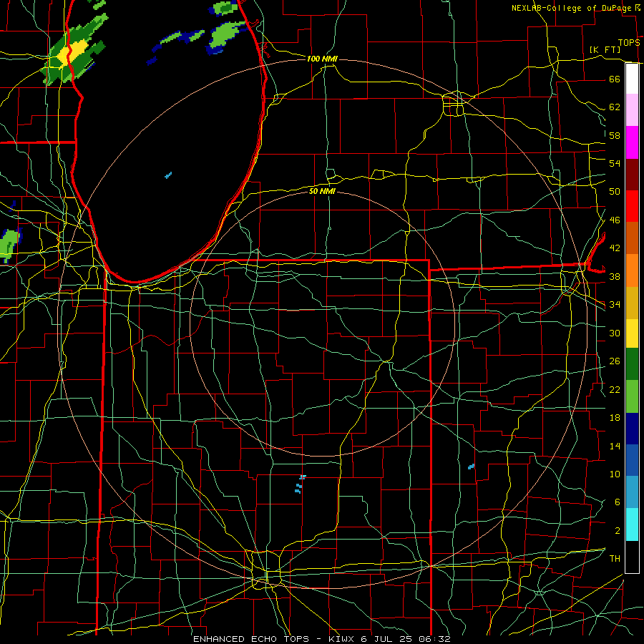Click the "54" legend value

click(615, 163)
